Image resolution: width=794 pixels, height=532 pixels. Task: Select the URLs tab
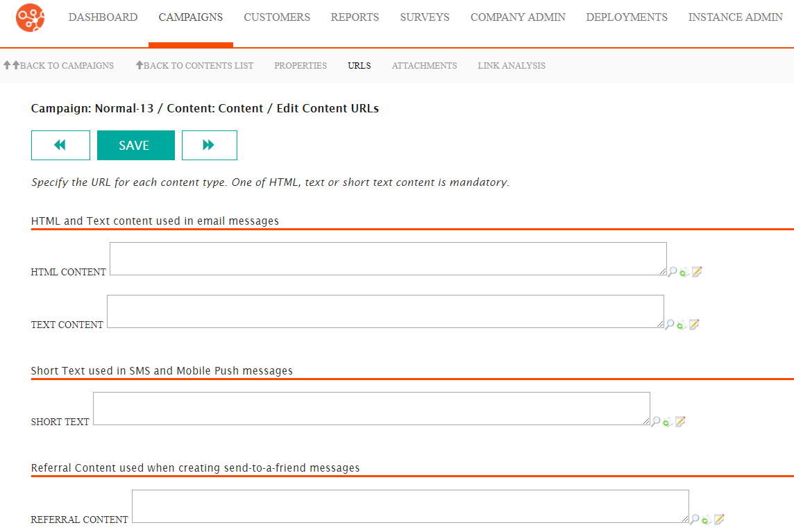359,65
